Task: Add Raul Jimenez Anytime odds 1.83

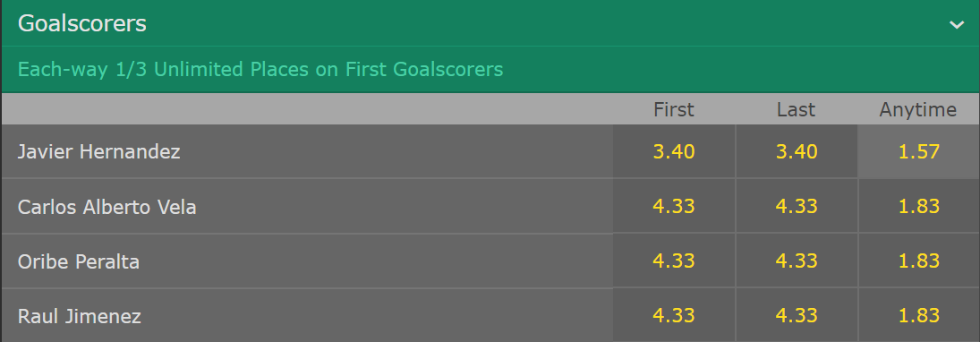Action: click(x=919, y=315)
